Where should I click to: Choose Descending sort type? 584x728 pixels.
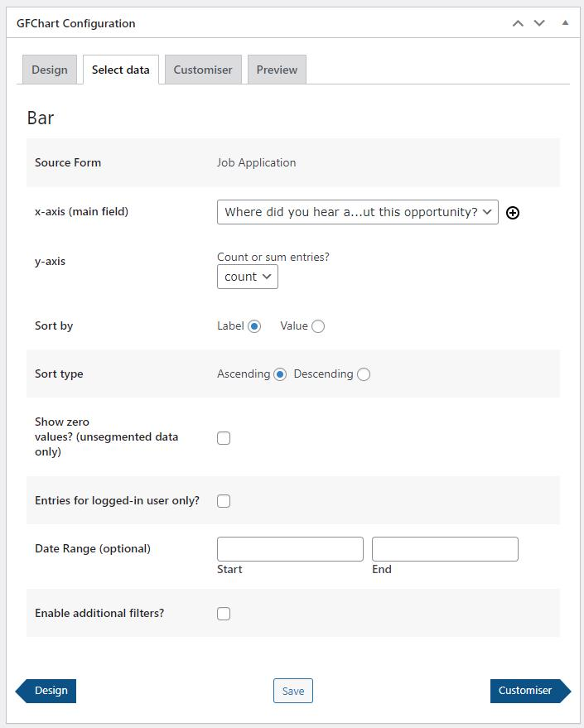(364, 374)
